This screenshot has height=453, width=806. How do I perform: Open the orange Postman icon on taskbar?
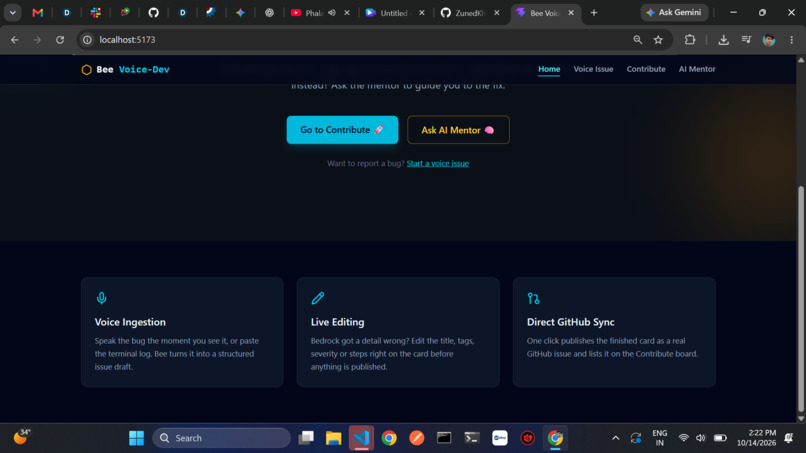(x=417, y=438)
